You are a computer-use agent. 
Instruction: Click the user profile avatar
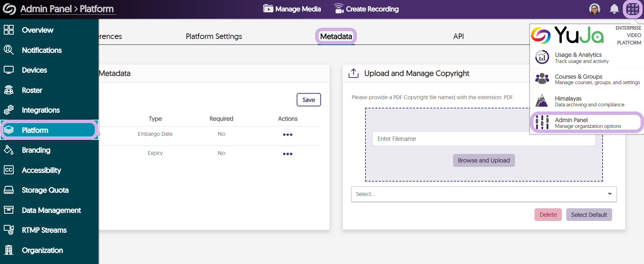tap(595, 9)
